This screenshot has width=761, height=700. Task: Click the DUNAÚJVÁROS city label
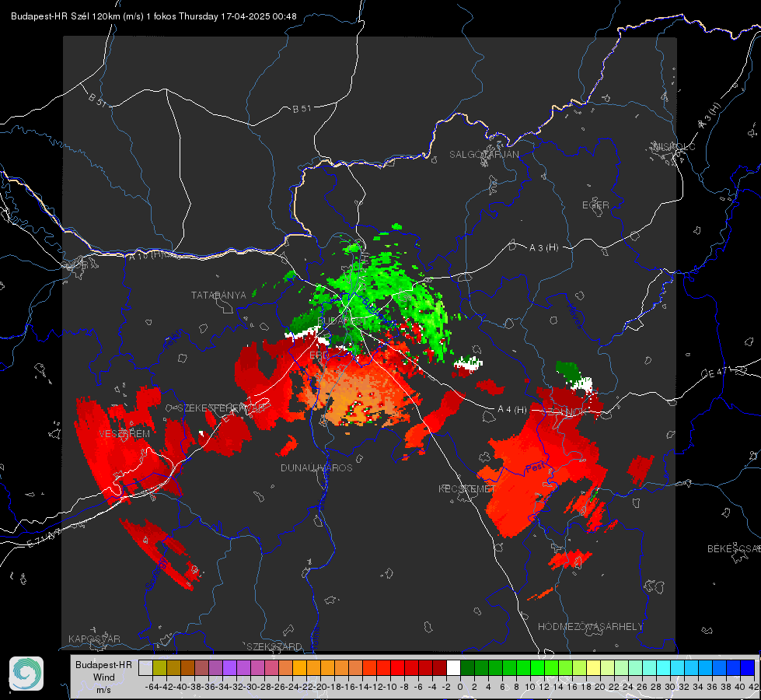pyautogui.click(x=316, y=467)
